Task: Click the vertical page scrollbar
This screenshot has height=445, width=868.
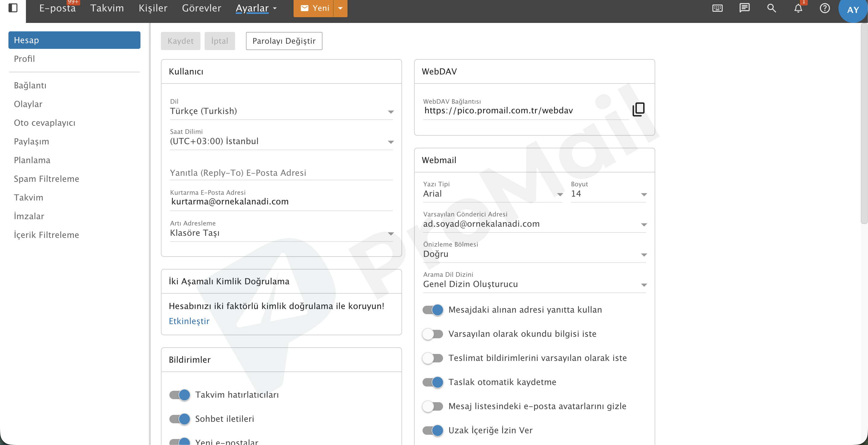Action: [x=864, y=124]
